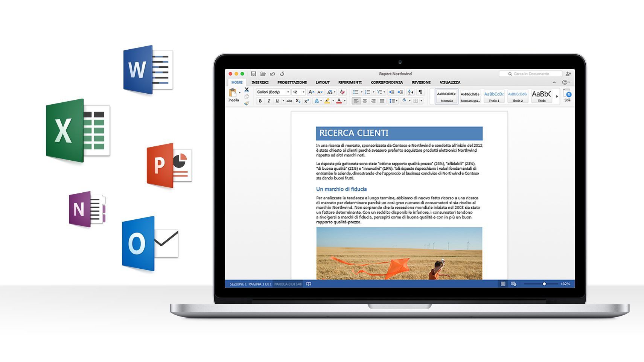The width and height of the screenshot is (644, 362).
Task: Click the zoom slider handle
Action: pyautogui.click(x=544, y=284)
